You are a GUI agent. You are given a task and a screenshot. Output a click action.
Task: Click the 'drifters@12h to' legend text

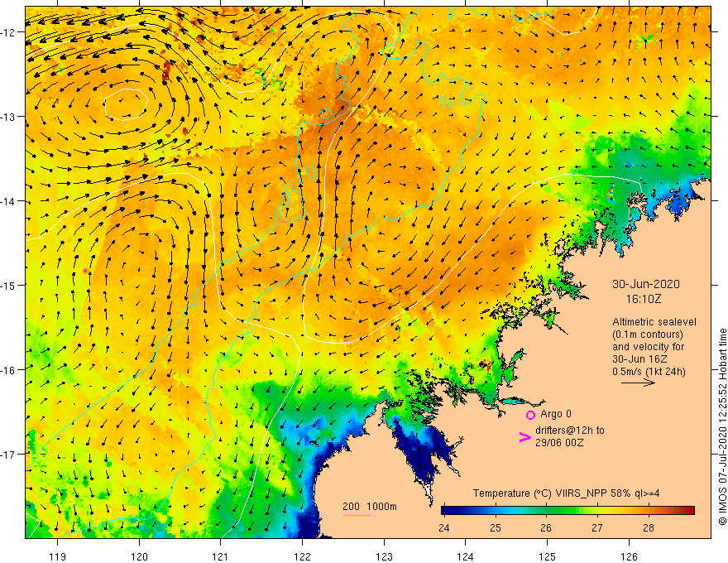pos(570,431)
